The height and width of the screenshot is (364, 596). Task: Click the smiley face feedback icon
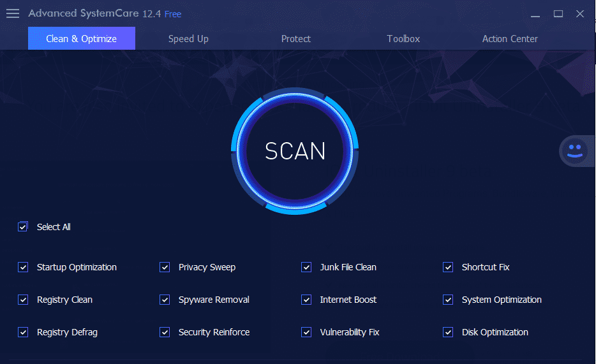click(575, 151)
